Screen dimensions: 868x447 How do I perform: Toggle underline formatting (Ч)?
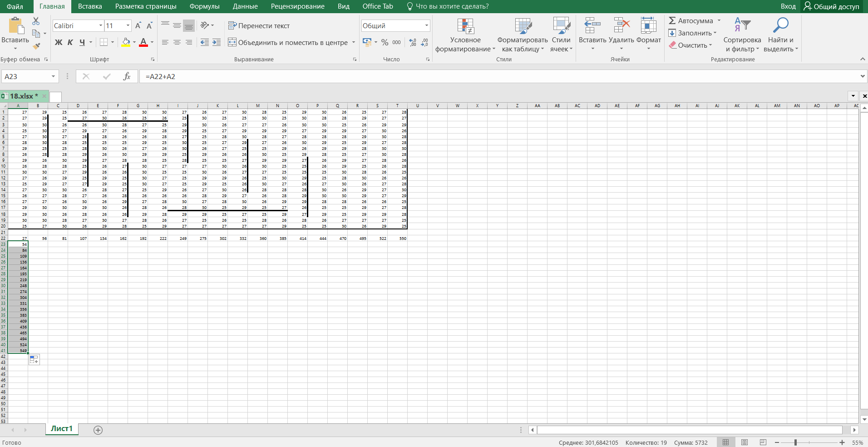[82, 42]
